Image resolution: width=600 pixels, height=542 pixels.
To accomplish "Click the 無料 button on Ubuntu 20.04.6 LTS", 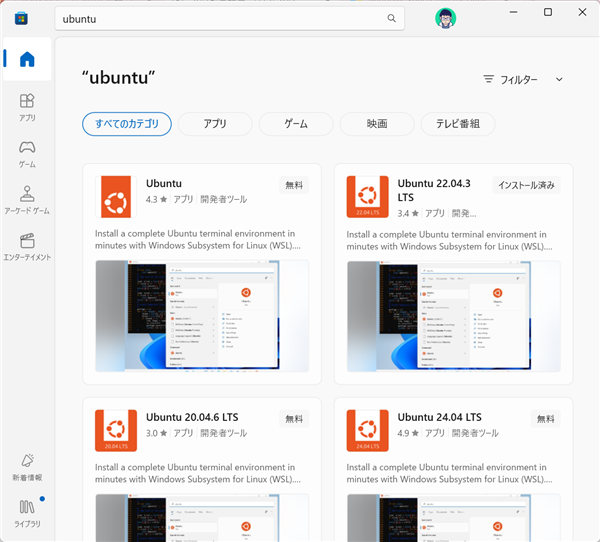I will pyautogui.click(x=294, y=419).
